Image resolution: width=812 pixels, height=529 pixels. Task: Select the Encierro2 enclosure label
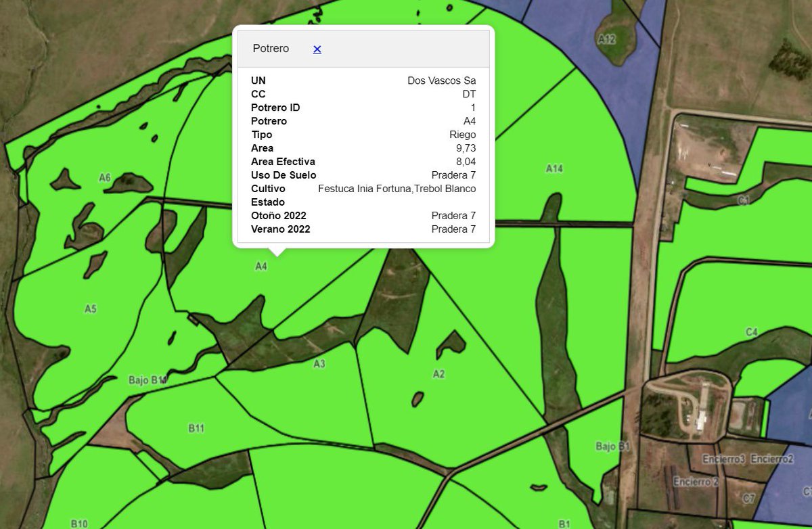click(x=772, y=459)
